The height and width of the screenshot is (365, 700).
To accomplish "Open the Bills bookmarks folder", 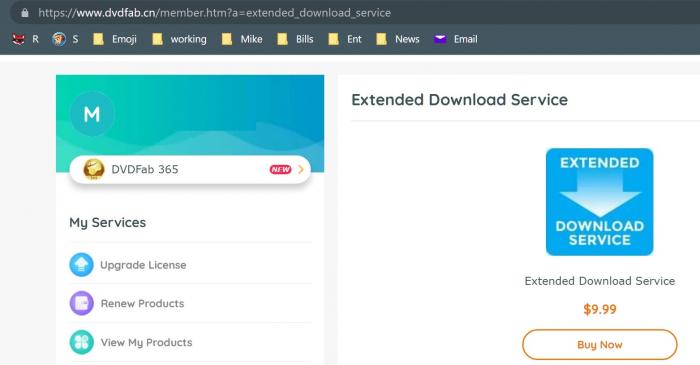I will point(295,39).
